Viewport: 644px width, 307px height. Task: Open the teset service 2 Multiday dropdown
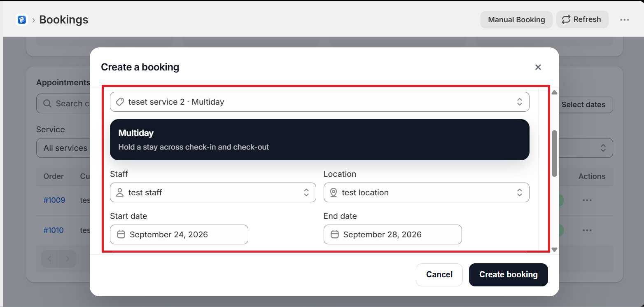tap(320, 102)
